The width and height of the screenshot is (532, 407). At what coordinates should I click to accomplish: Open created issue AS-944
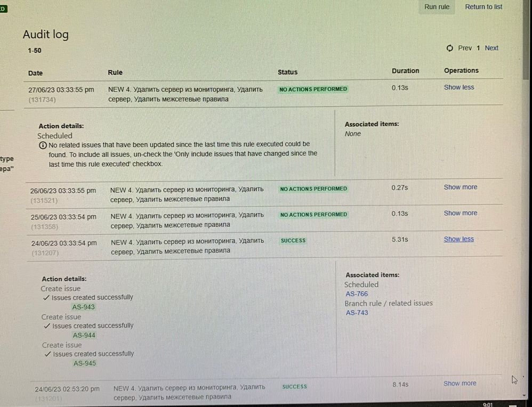coord(84,335)
